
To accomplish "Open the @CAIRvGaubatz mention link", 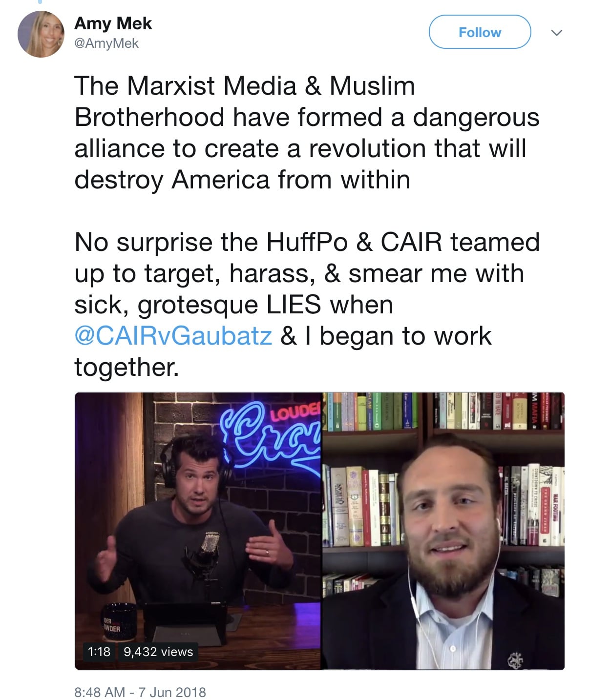I will tap(173, 336).
